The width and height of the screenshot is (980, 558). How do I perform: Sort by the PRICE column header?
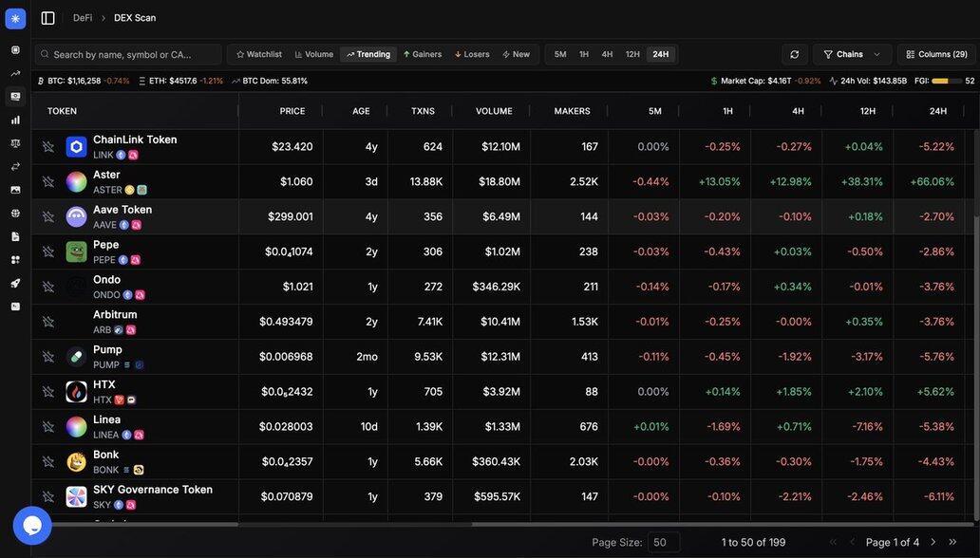[292, 111]
